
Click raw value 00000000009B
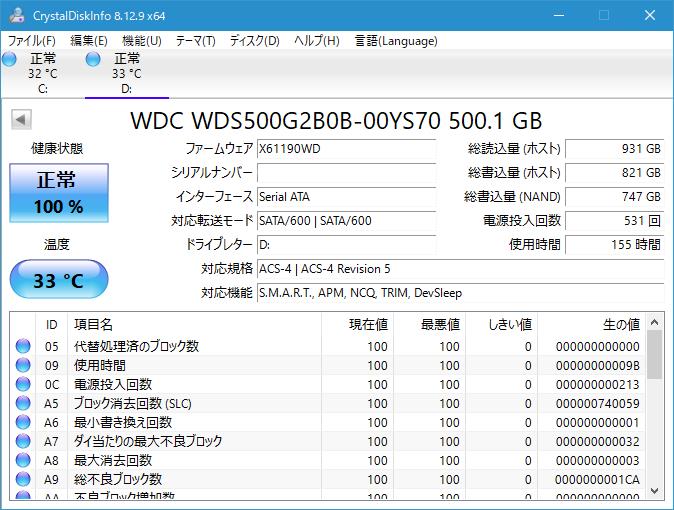597,366
